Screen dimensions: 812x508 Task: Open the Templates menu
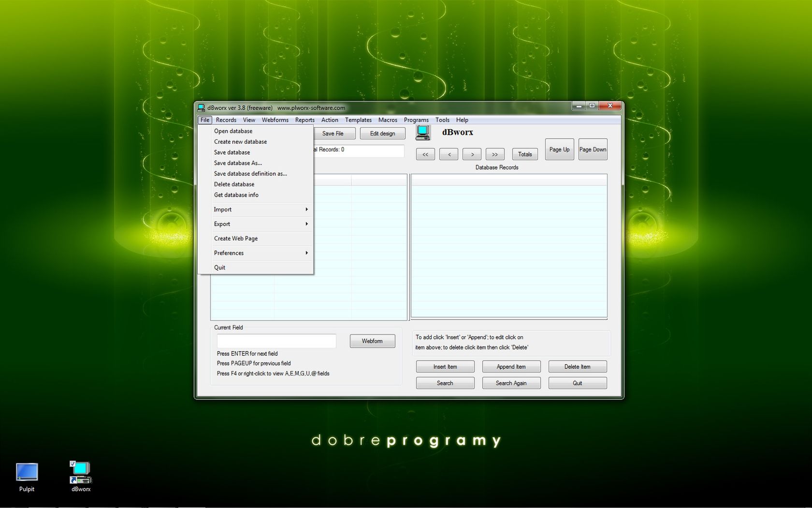pyautogui.click(x=358, y=120)
